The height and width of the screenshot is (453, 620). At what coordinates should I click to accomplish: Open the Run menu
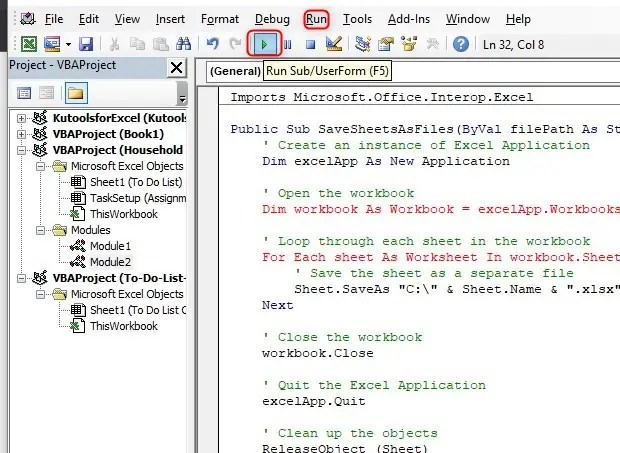(316, 18)
